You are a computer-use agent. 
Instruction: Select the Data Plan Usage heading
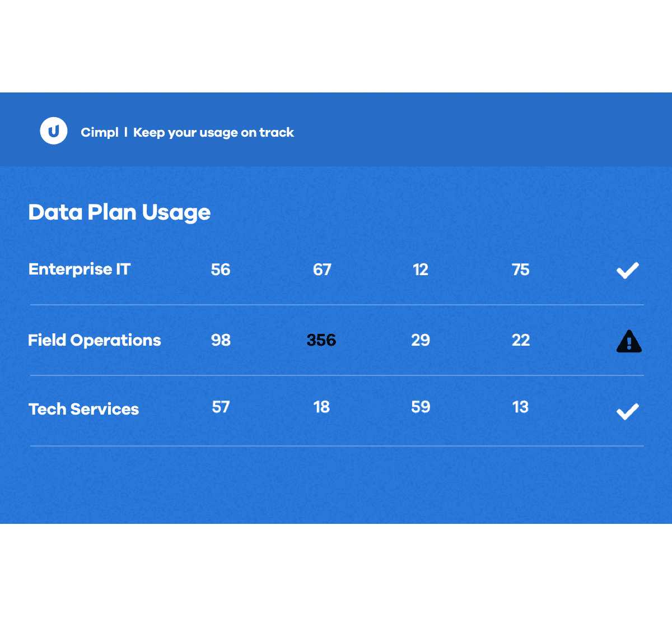pyautogui.click(x=119, y=212)
